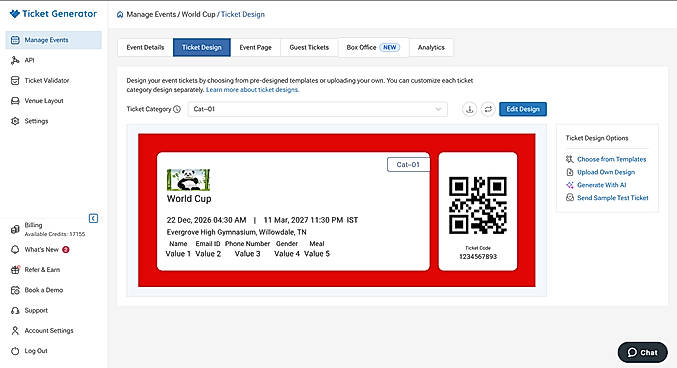
Task: Open the Box Office tab
Action: point(373,48)
